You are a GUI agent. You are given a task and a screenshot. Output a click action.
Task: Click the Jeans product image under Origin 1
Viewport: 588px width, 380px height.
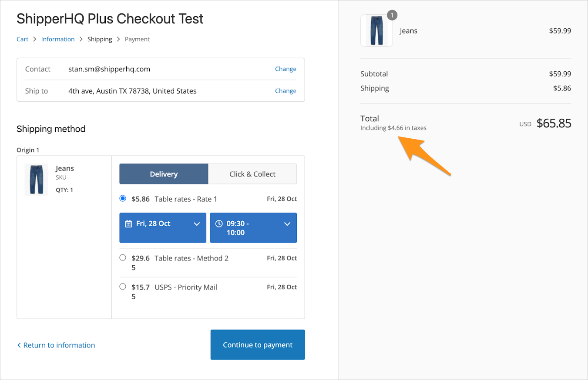36,179
